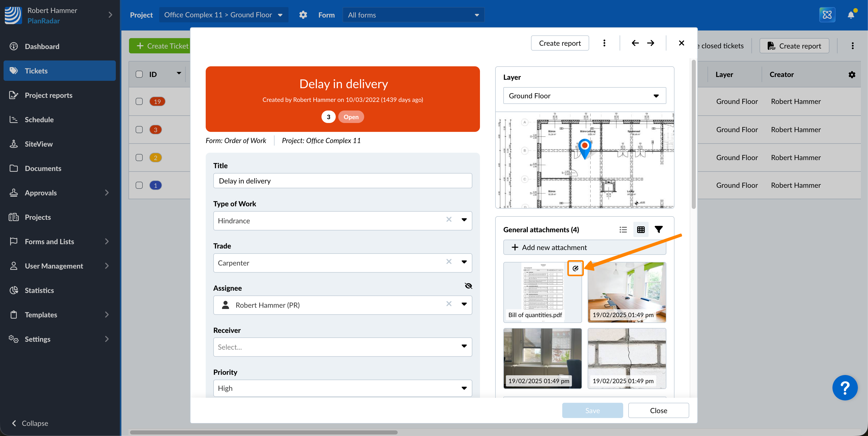Image resolution: width=868 pixels, height=436 pixels.
Task: Switch attachments to list view
Action: point(623,230)
